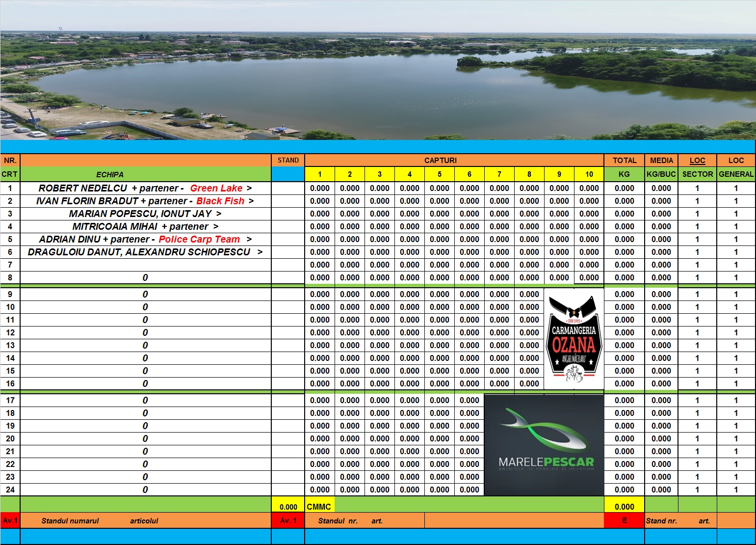This screenshot has height=545, width=756.
Task: Select the general rank cell for row 24
Action: pyautogui.click(x=736, y=490)
